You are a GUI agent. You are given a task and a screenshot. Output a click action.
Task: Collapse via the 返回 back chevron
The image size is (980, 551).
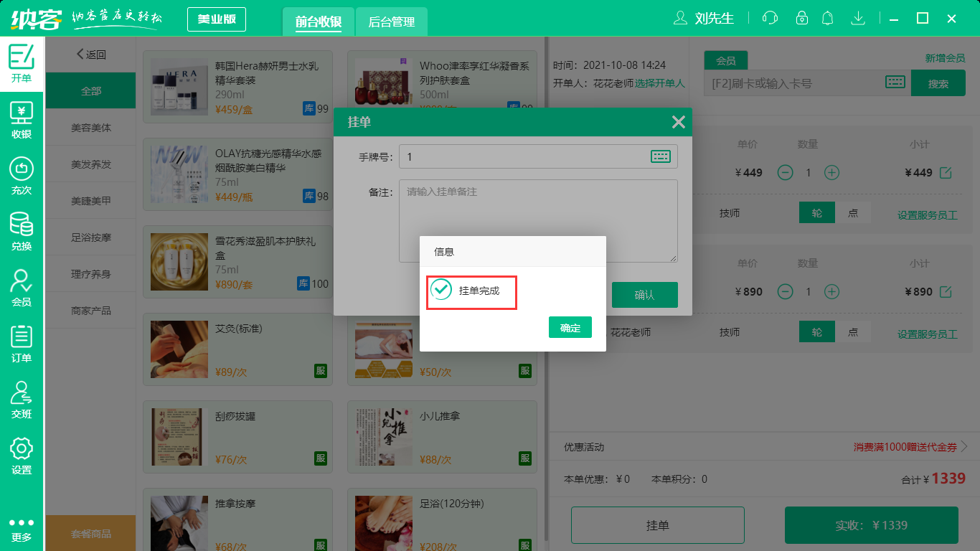80,54
